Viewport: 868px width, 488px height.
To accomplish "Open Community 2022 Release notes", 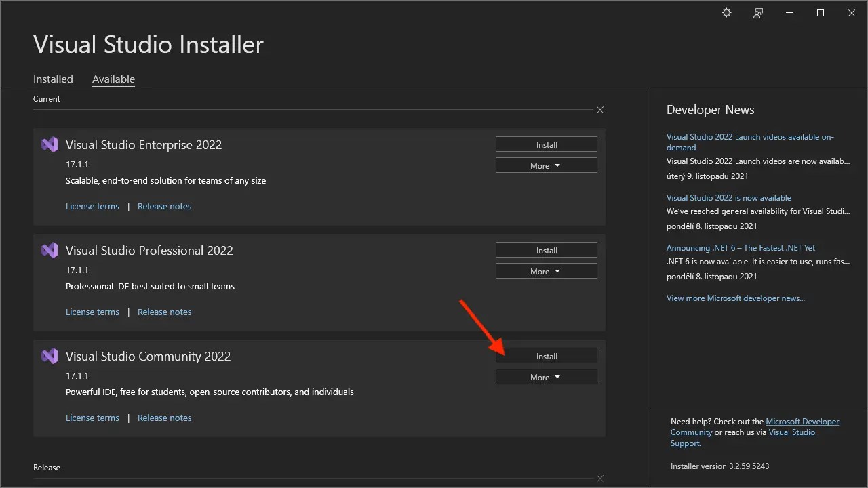I will point(164,418).
